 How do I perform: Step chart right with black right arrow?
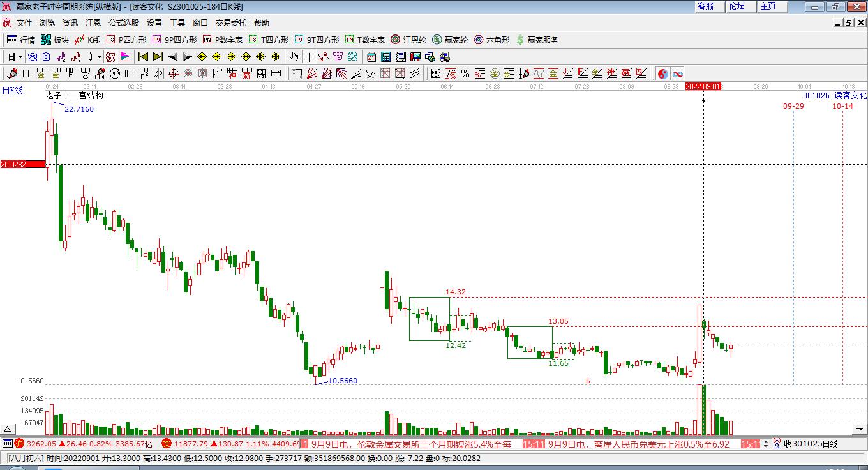click(x=187, y=57)
